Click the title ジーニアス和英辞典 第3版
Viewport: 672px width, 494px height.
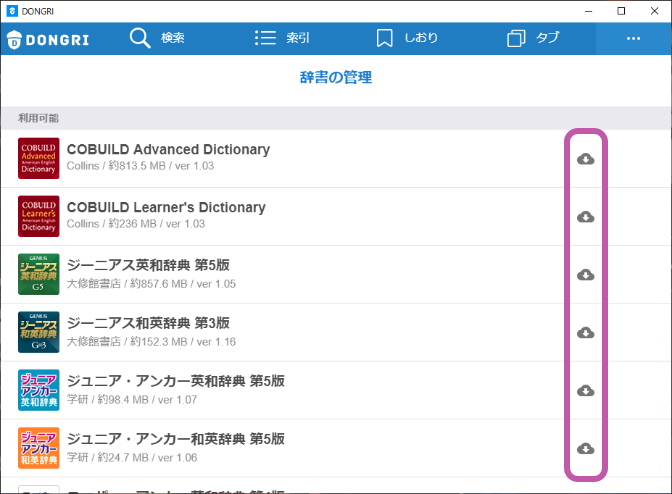pyautogui.click(x=148, y=323)
